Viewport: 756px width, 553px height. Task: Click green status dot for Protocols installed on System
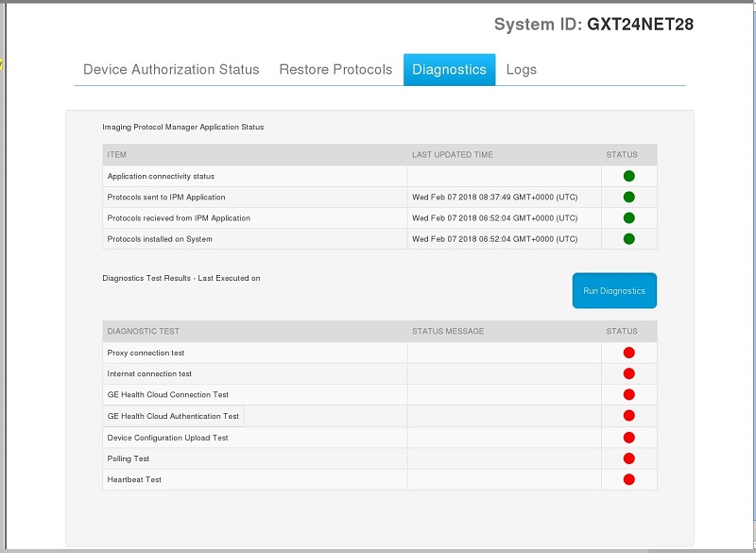tap(628, 238)
